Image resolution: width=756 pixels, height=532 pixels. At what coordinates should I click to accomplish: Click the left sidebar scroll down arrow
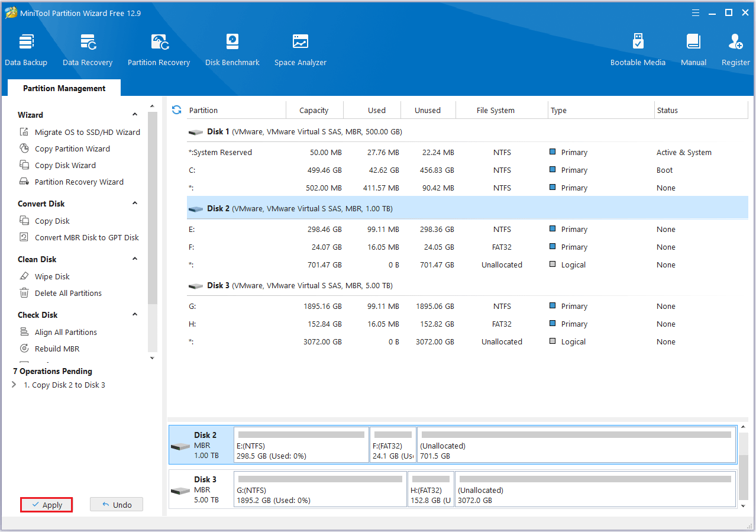pos(152,358)
